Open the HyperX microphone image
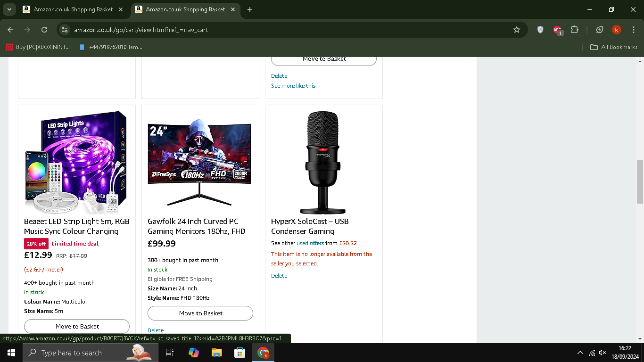 [x=323, y=163]
